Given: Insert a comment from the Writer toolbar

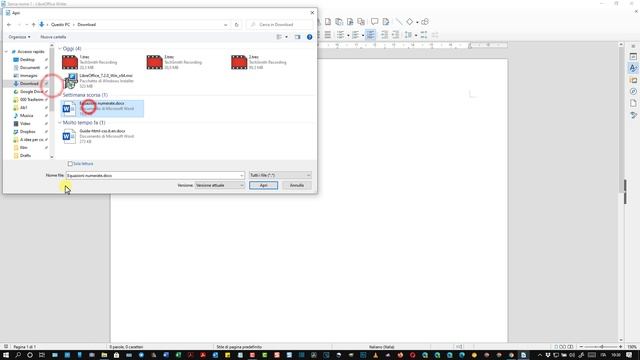Looking at the screenshot, I should 374,22.
